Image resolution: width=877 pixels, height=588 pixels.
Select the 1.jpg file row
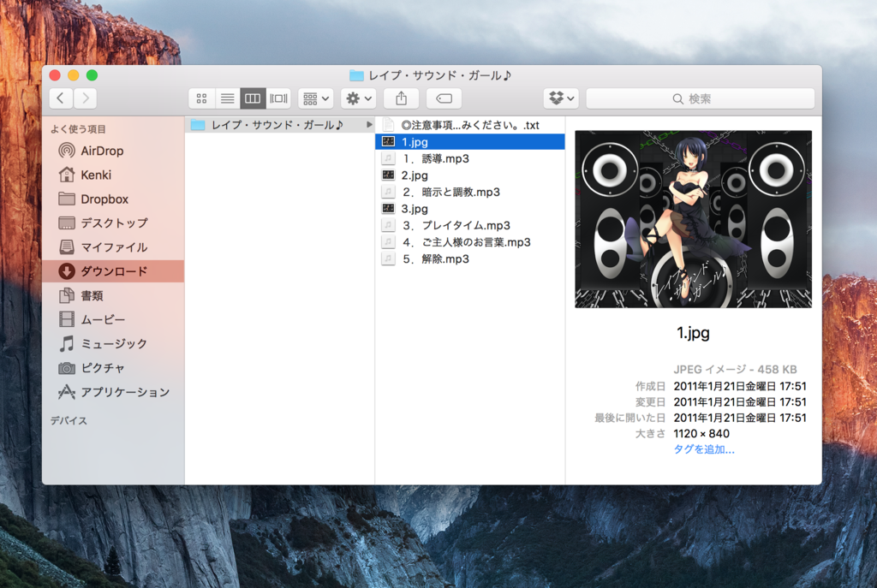coord(470,142)
